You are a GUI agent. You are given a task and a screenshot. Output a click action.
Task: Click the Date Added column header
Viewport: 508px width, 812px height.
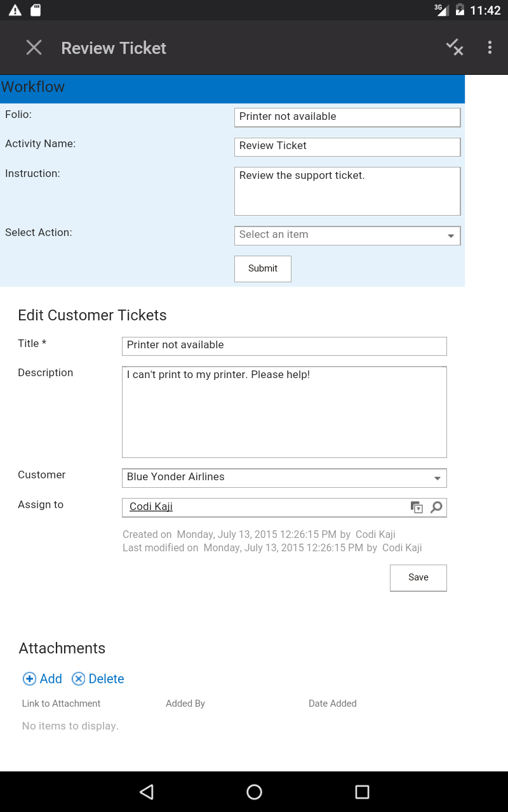pos(333,704)
